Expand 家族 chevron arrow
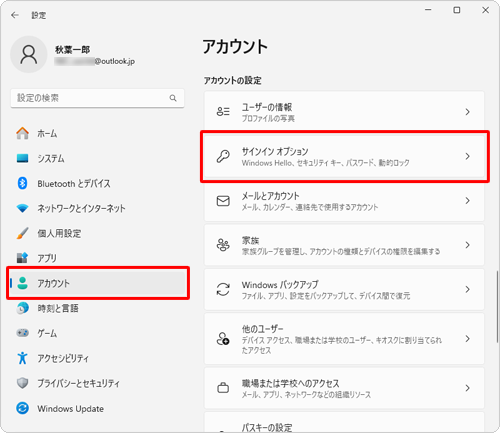This screenshot has height=433, width=500. click(467, 245)
